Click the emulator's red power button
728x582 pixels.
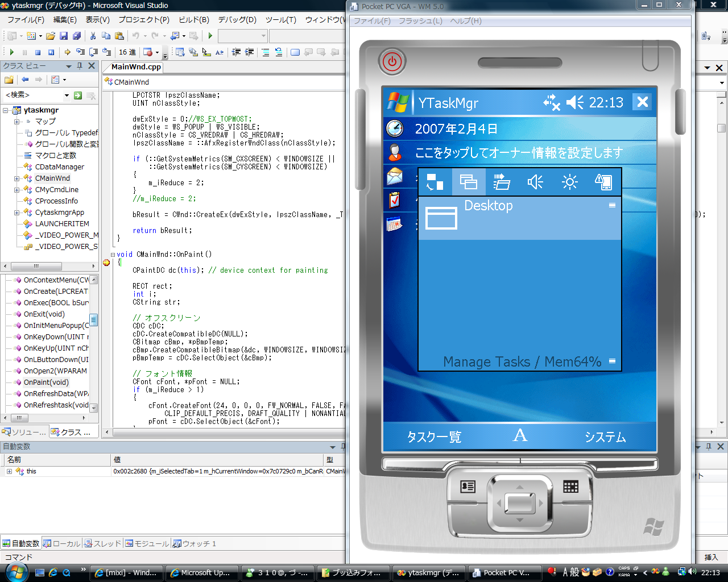point(392,61)
